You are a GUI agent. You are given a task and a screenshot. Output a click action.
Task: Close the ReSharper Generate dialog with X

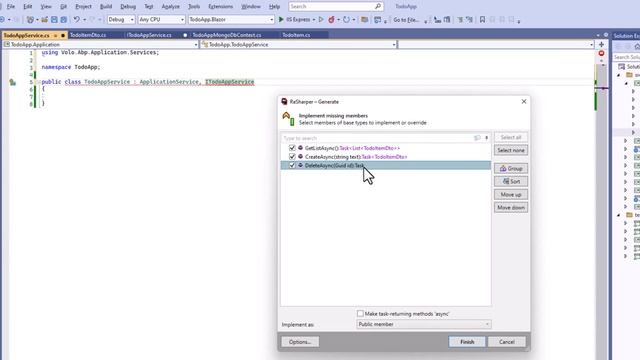click(524, 101)
